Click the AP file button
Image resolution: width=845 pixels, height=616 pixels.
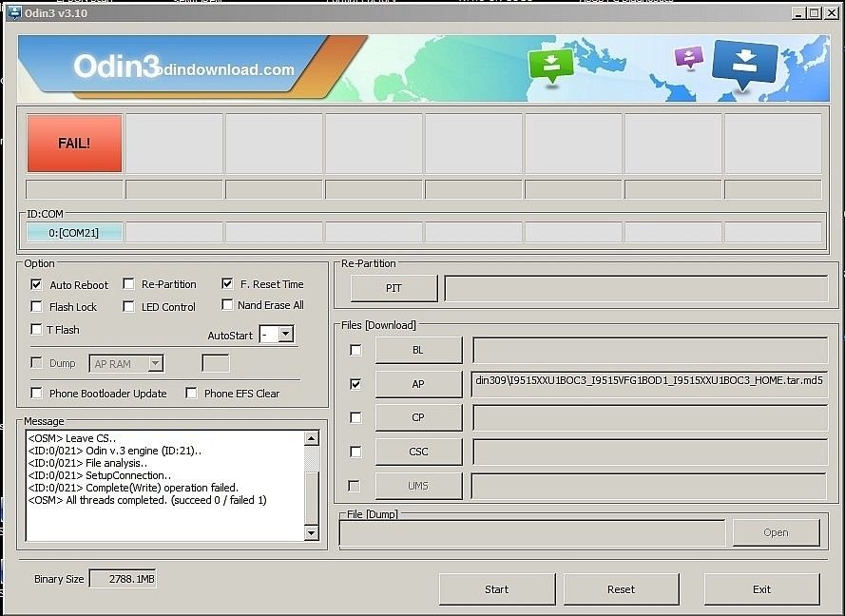click(x=419, y=384)
